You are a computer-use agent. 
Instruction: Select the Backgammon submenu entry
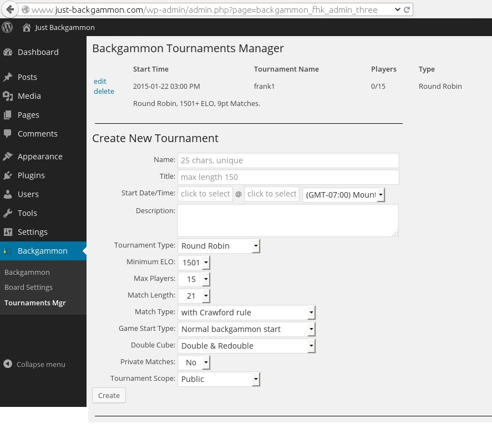pyautogui.click(x=27, y=272)
